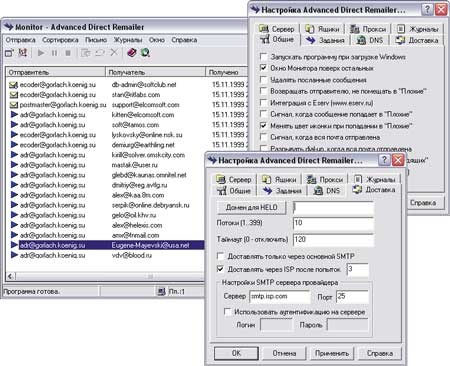Open the Окно menu
This screenshot has height=366, width=450.
157,40
